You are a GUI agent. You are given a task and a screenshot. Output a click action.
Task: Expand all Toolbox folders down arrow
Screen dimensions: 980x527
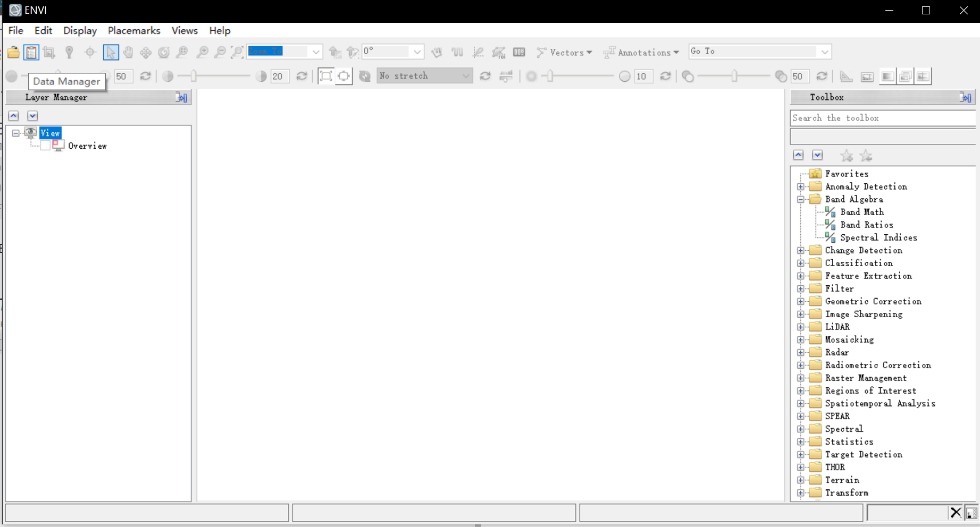click(817, 155)
